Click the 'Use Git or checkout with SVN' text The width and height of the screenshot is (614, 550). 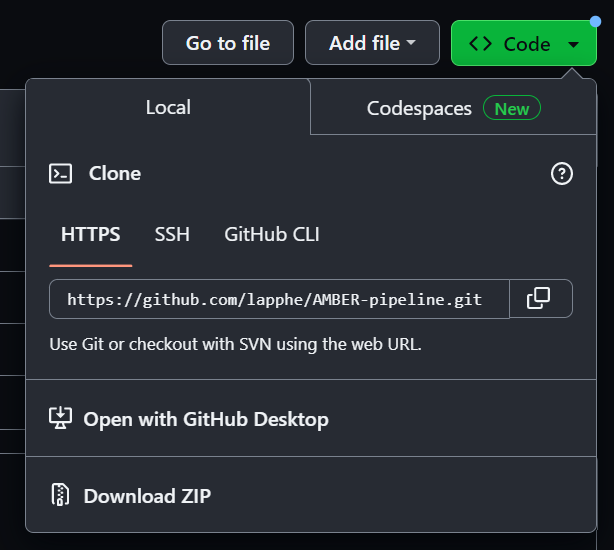pos(235,344)
